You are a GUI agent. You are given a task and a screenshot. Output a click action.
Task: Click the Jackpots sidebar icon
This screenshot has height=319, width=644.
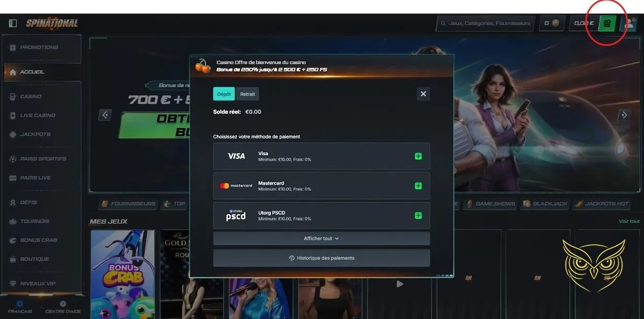click(x=12, y=134)
